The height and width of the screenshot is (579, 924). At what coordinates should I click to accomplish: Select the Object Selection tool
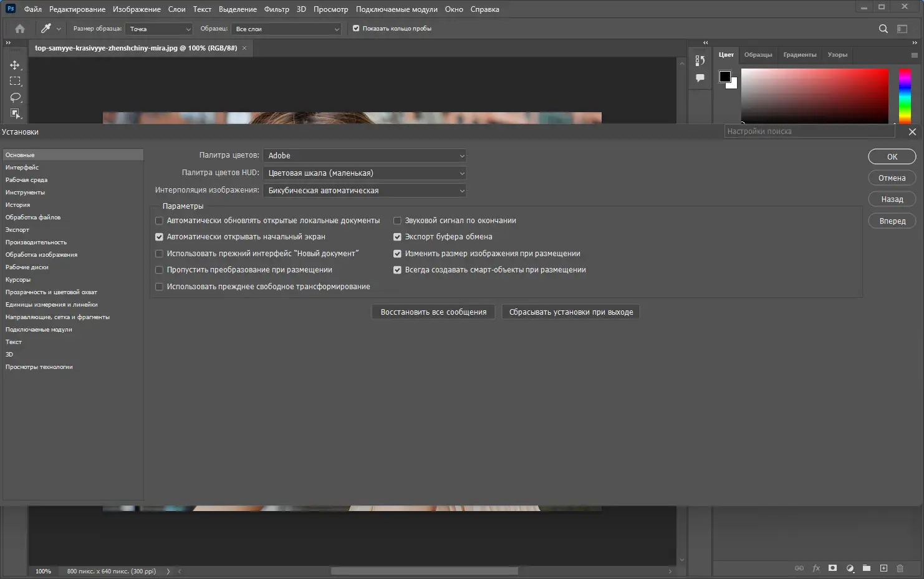(15, 113)
